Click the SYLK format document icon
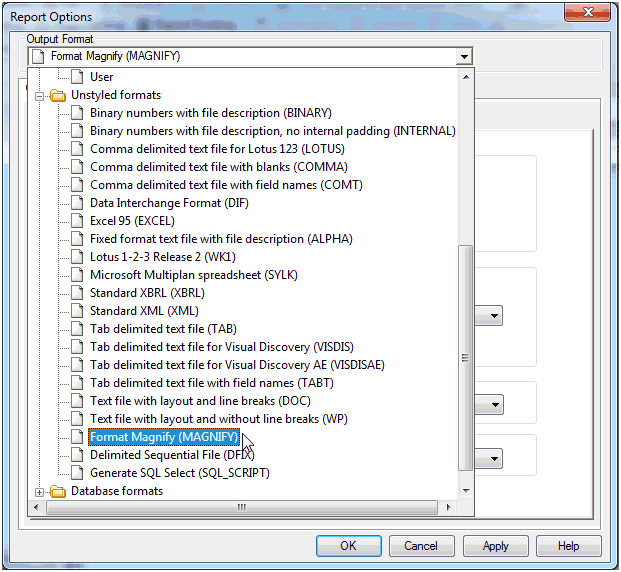 click(x=77, y=275)
